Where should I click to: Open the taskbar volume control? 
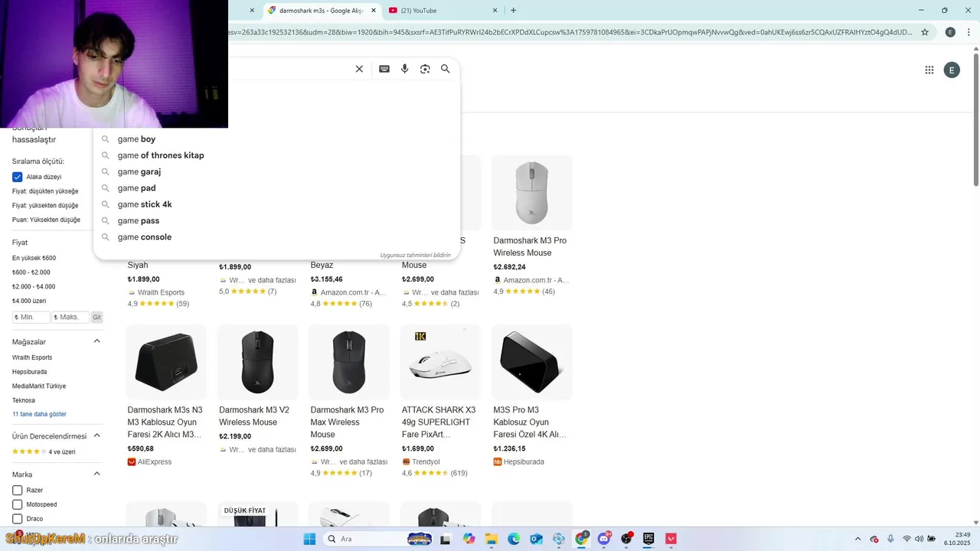click(x=919, y=539)
